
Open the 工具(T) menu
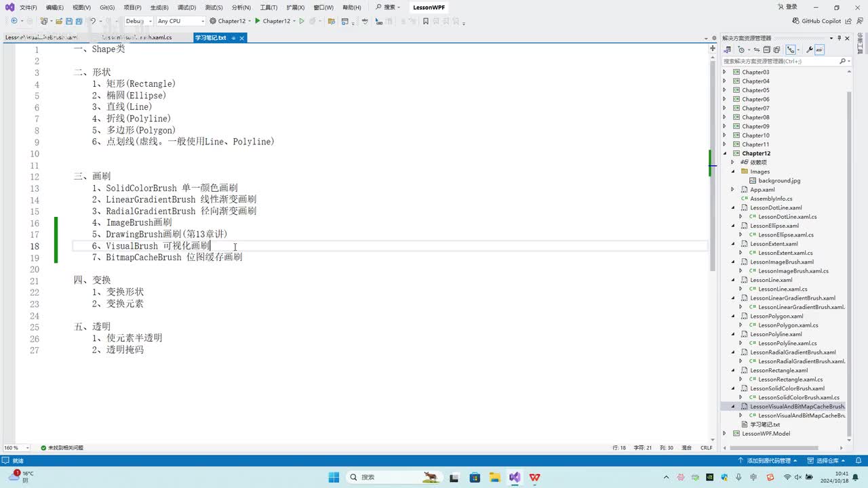pyautogui.click(x=269, y=7)
